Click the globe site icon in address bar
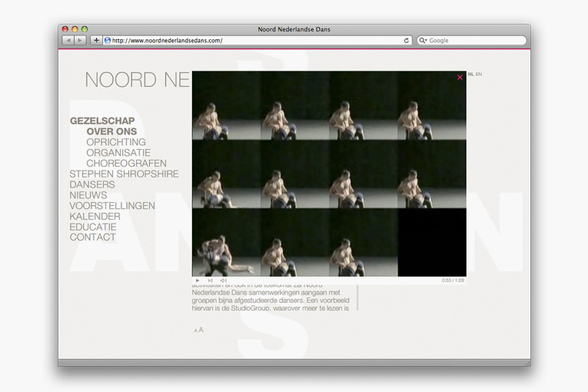Image resolution: width=588 pixels, height=392 pixels. tap(108, 40)
